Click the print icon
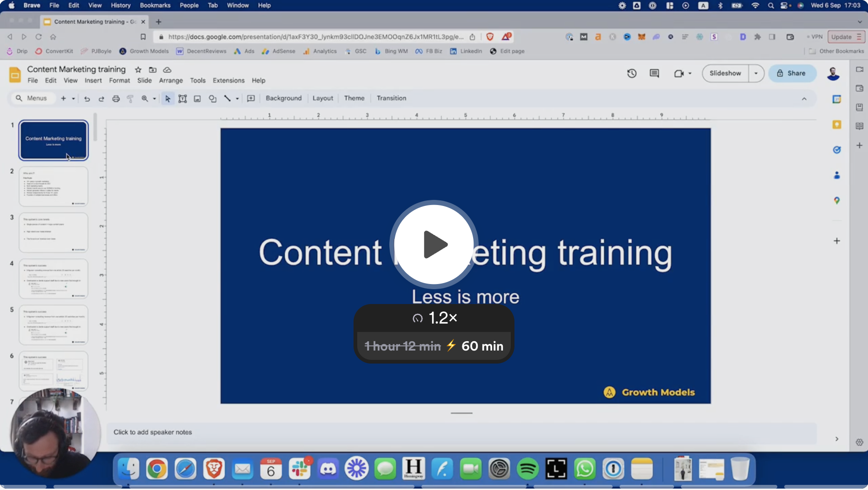This screenshot has width=868, height=490. click(116, 99)
